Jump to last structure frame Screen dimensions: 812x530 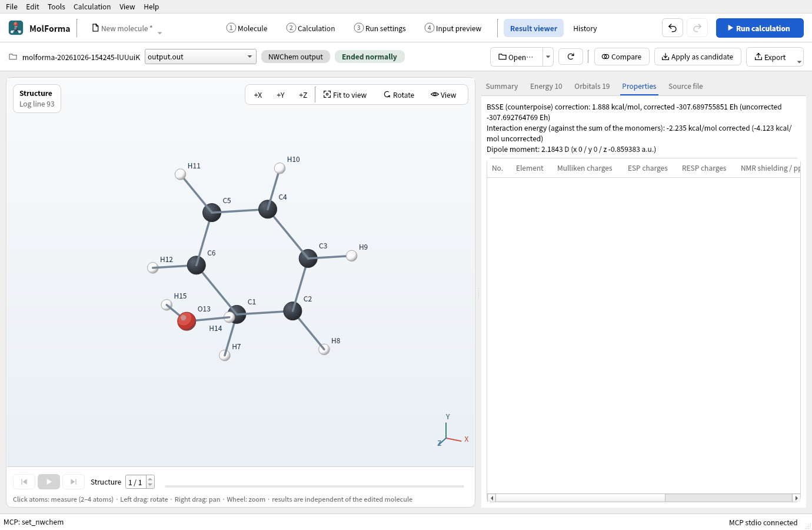[x=74, y=482]
